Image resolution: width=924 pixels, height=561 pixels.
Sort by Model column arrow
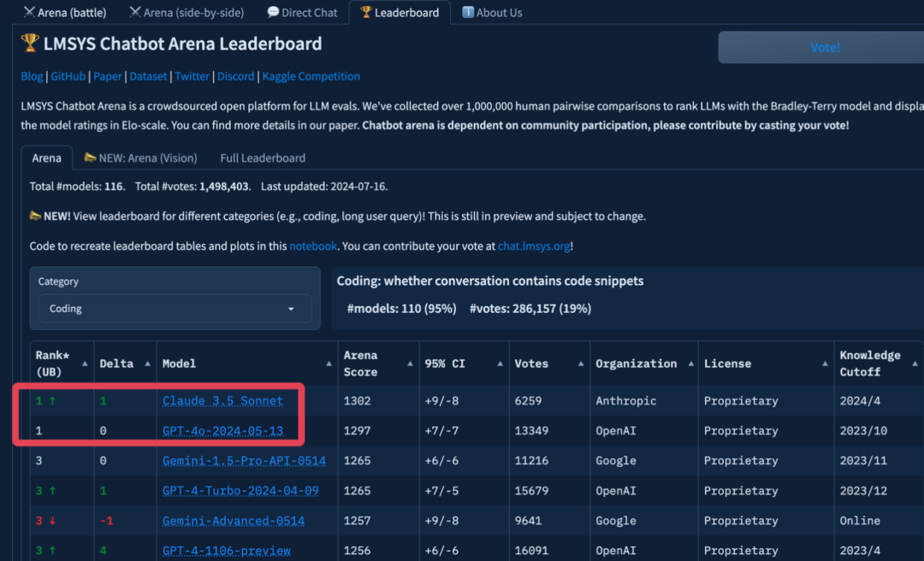(329, 363)
